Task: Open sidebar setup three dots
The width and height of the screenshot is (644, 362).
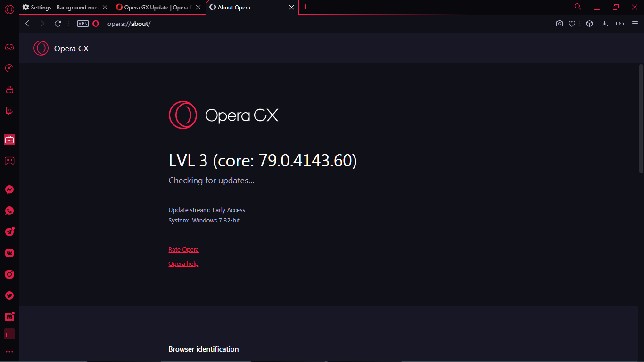Action: click(9, 352)
